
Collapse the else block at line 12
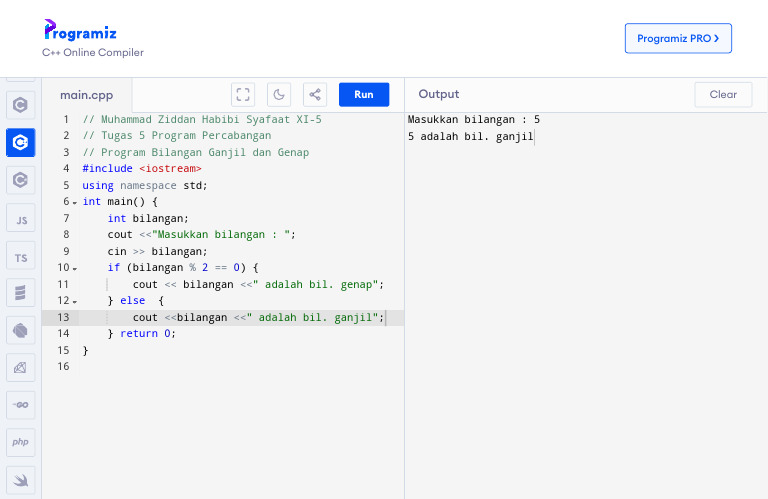pos(74,301)
